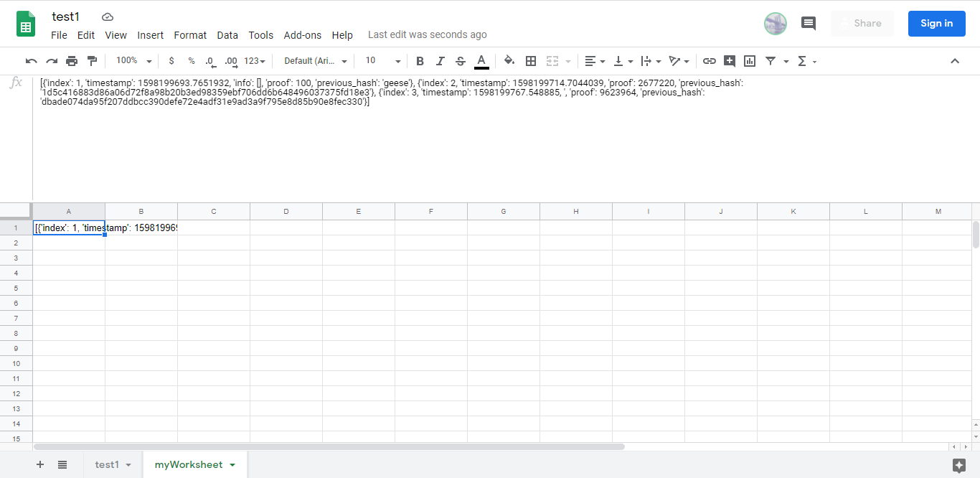Open the Data menu
980x478 pixels.
[227, 35]
